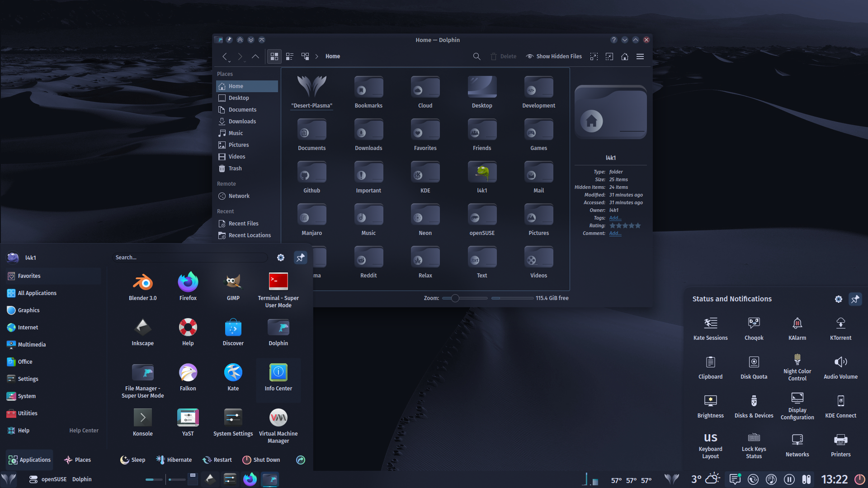Image resolution: width=868 pixels, height=488 pixels.
Task: Shade the Dolphin window titlebar
Action: [x=262, y=40]
